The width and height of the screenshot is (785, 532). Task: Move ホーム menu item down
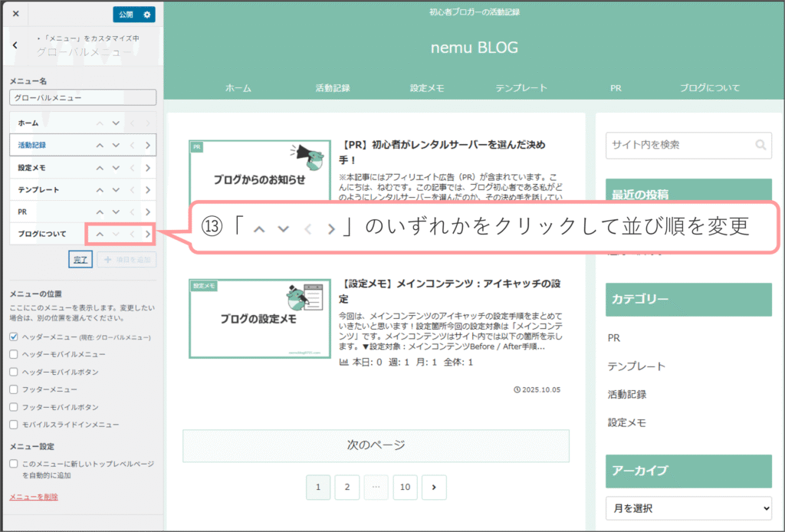tap(116, 123)
